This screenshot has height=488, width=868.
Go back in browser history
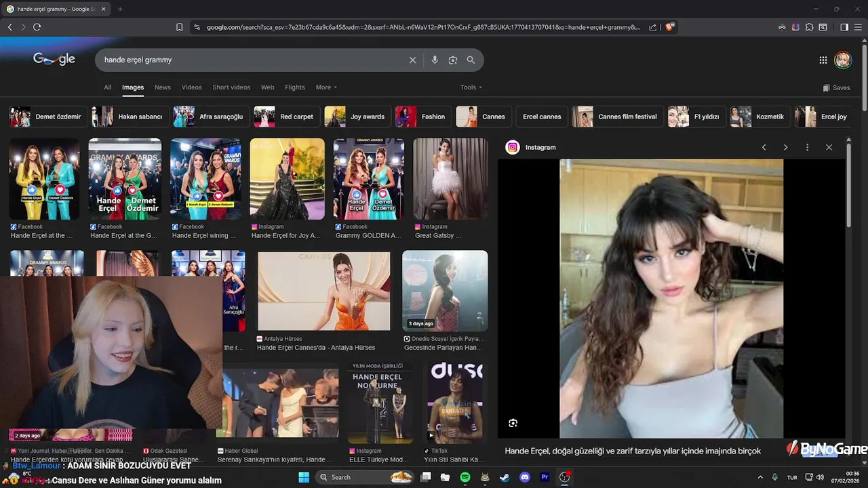[9, 27]
